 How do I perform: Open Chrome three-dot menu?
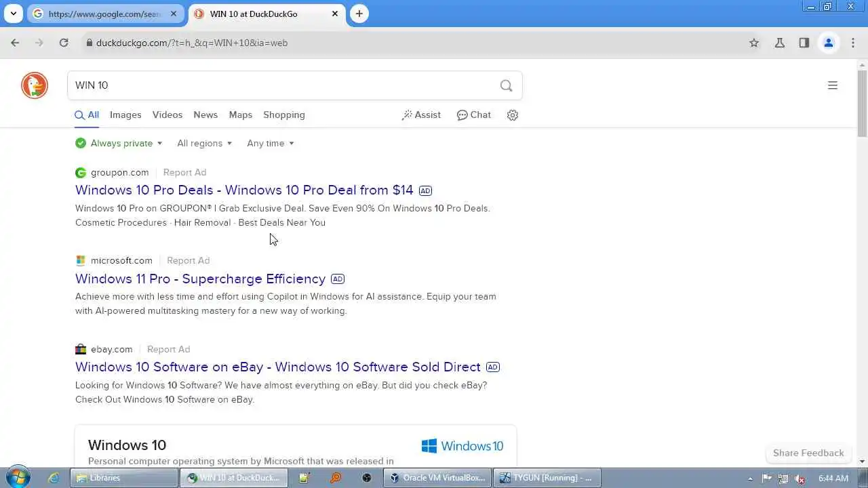click(853, 43)
